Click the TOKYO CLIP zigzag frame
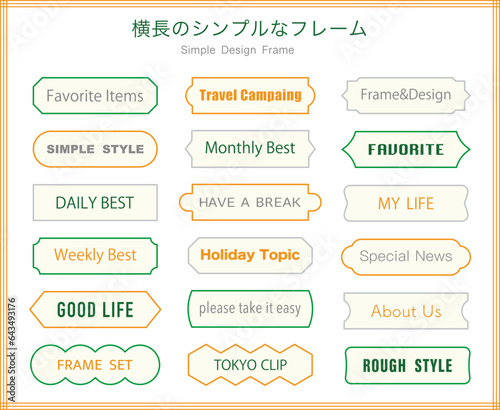Screen dimensions: 500x410 pos(250,365)
